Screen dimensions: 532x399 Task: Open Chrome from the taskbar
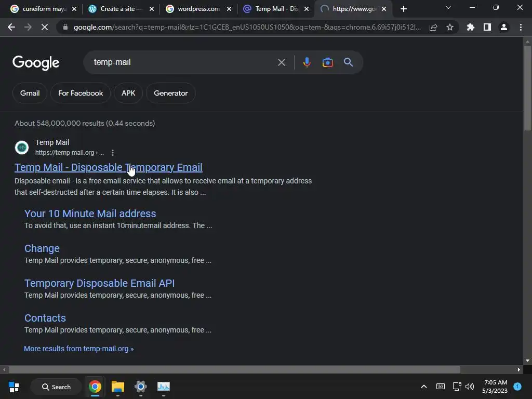[x=95, y=387]
